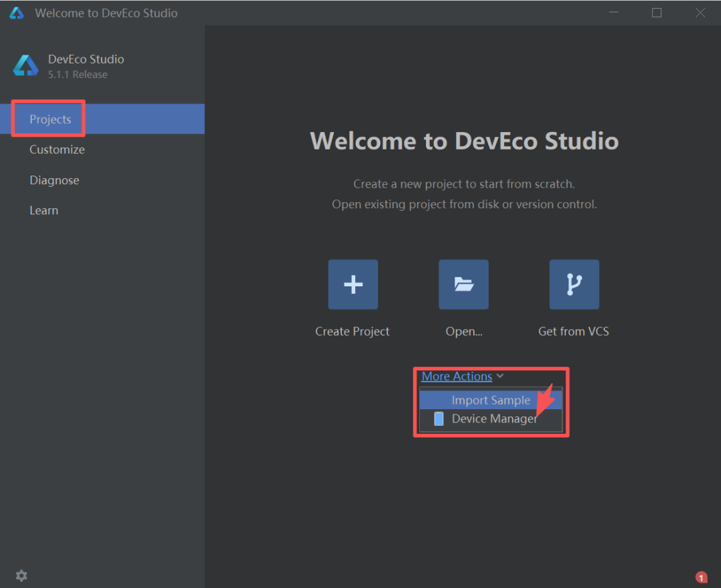Minimize the DevEco Studio window
This screenshot has height=588, width=721.
pos(614,13)
